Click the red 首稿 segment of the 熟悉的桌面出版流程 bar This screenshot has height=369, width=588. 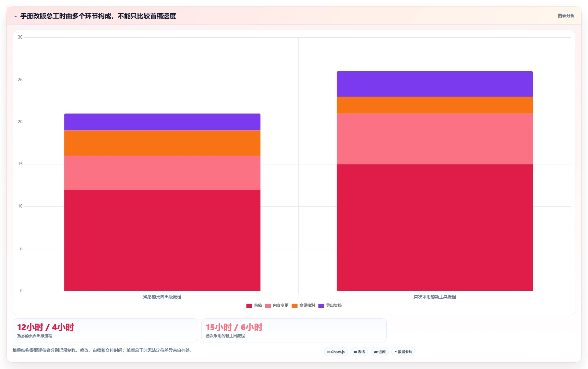point(162,240)
